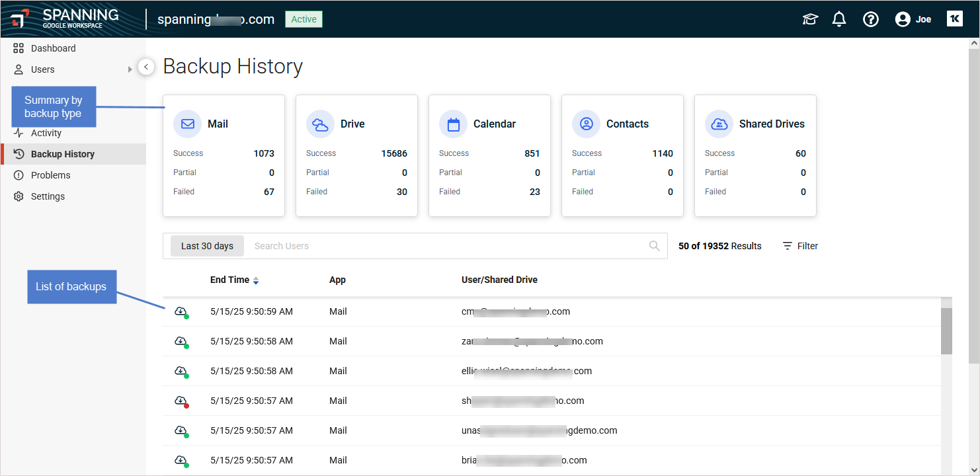
Task: Click the user email starting with unas
Action: (x=539, y=430)
